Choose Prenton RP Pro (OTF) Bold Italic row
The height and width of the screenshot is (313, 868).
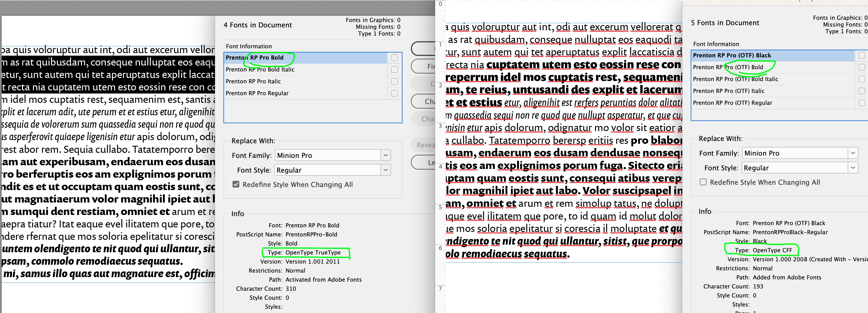click(735, 79)
